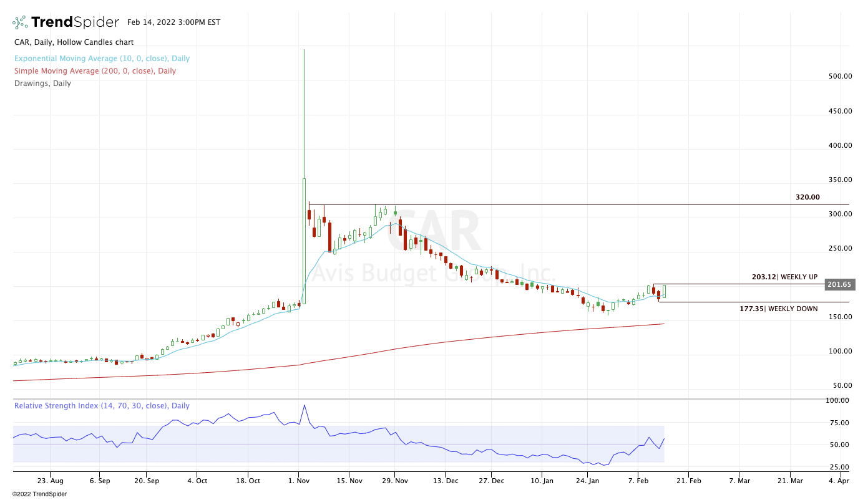Click the Drawings, Daily legend entry
Viewport: 868px width, 500px height.
[x=42, y=84]
